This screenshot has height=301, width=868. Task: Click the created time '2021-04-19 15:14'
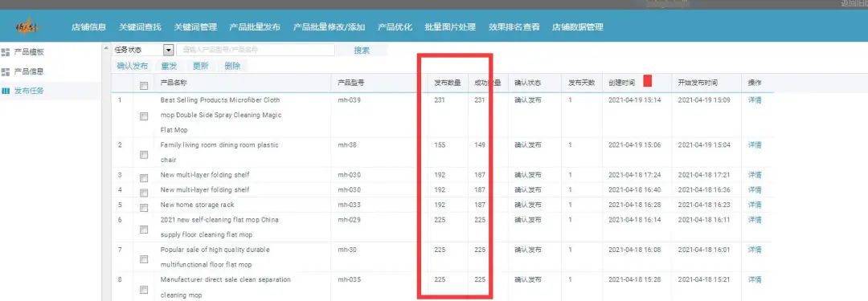(x=634, y=100)
